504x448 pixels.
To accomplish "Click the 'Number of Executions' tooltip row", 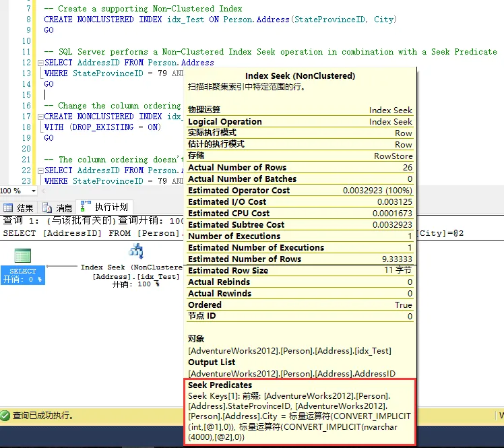I will point(300,236).
